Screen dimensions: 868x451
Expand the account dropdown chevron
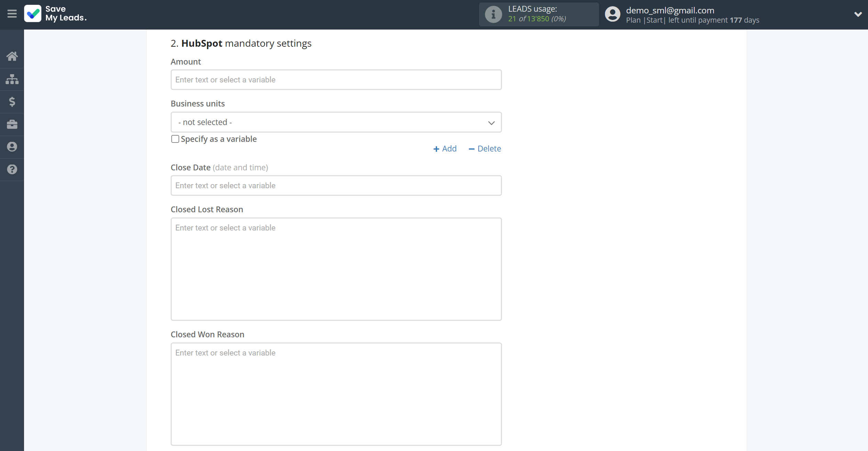[x=858, y=14]
